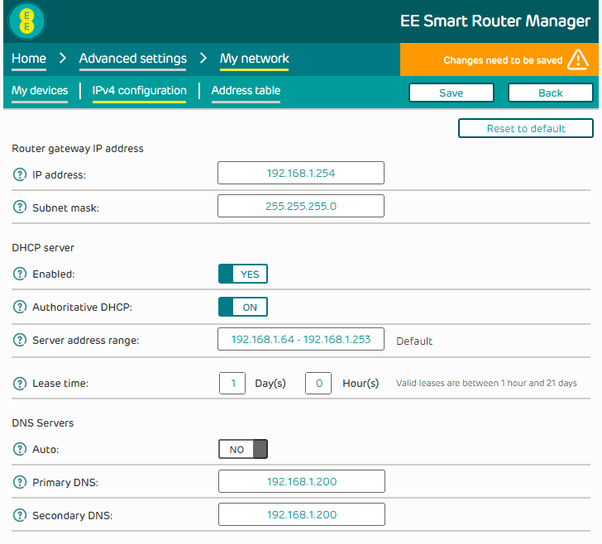This screenshot has height=544, width=602.
Task: Click the help icon beside IP address
Action: tap(20, 174)
